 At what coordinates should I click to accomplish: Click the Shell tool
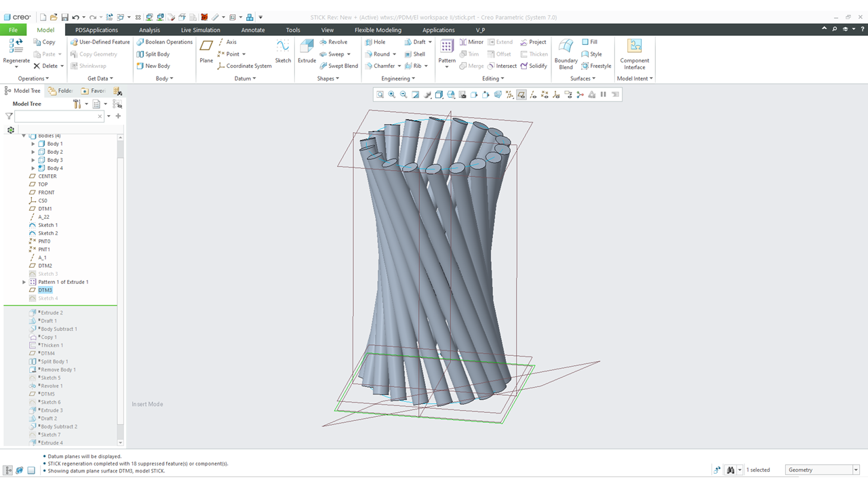(415, 54)
